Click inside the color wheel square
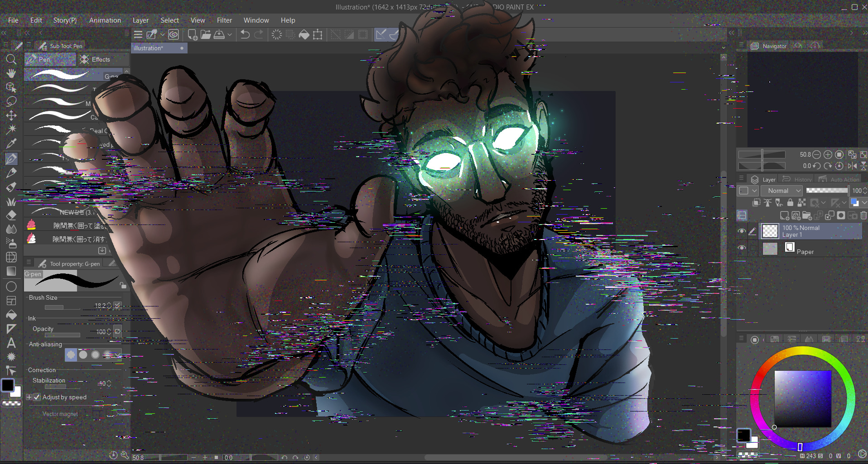 [802, 398]
